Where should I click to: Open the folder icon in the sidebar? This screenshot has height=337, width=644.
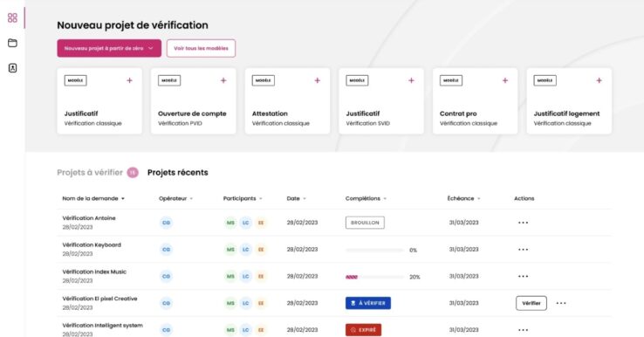[12, 43]
